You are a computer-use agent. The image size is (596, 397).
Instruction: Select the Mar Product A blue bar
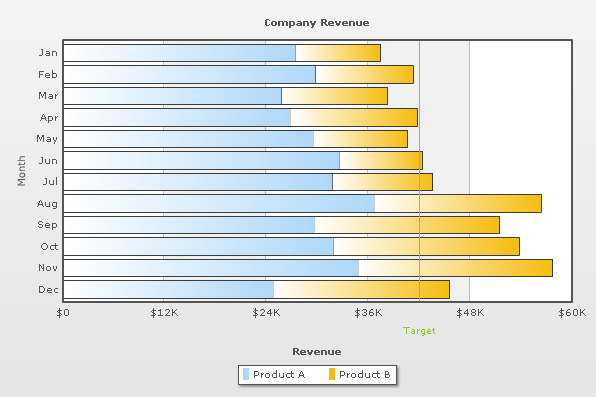173,96
